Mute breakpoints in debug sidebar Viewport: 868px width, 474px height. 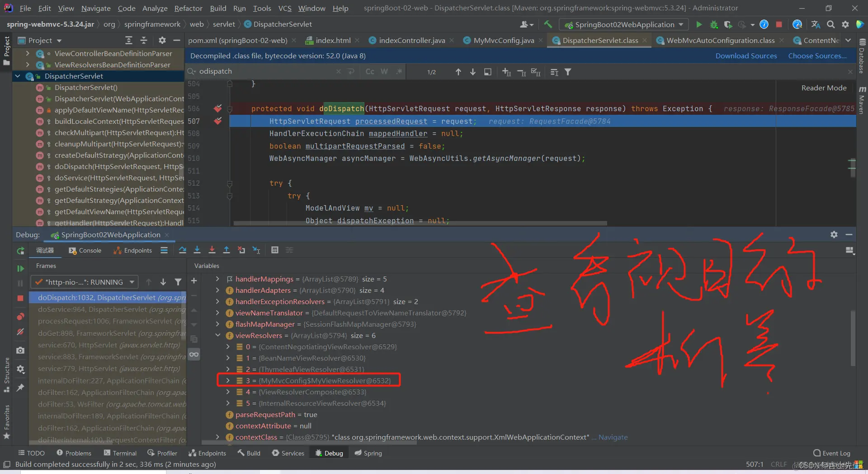(20, 332)
